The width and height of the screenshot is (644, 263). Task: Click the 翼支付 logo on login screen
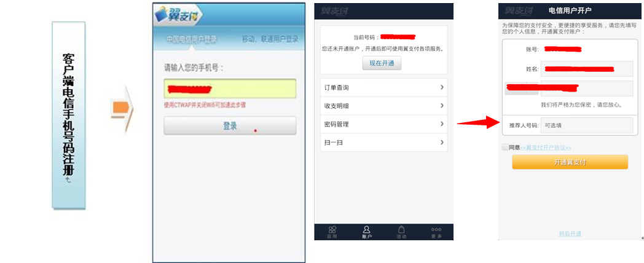(x=178, y=16)
